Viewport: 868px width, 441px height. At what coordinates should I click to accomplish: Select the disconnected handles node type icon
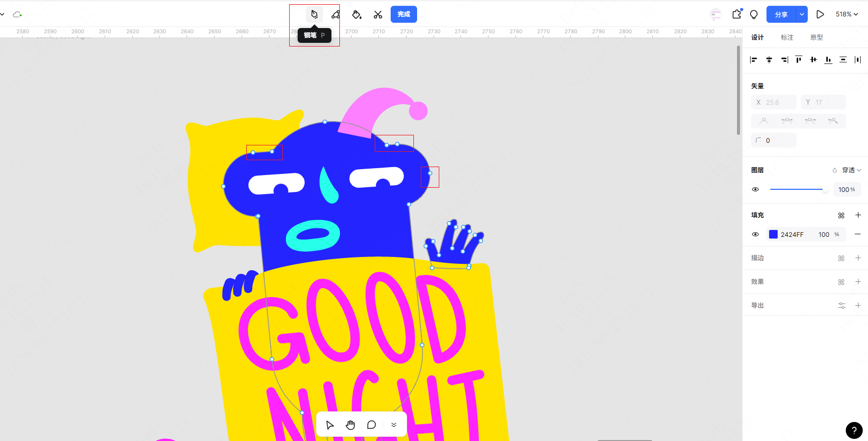tap(833, 121)
